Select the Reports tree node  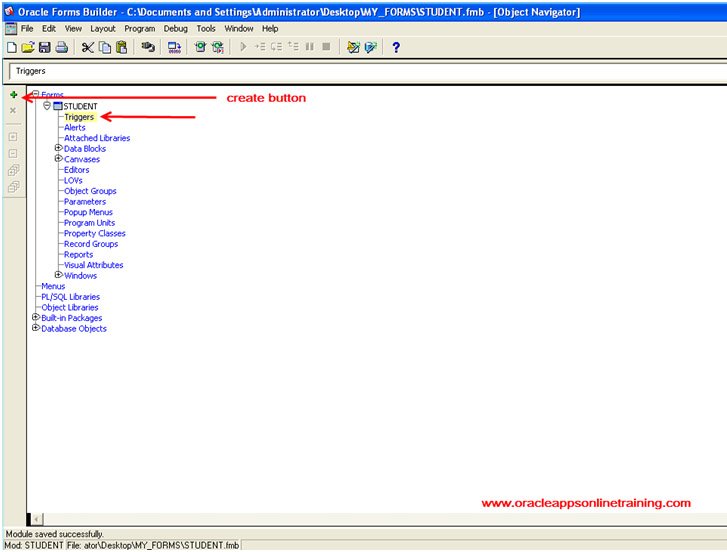[78, 255]
